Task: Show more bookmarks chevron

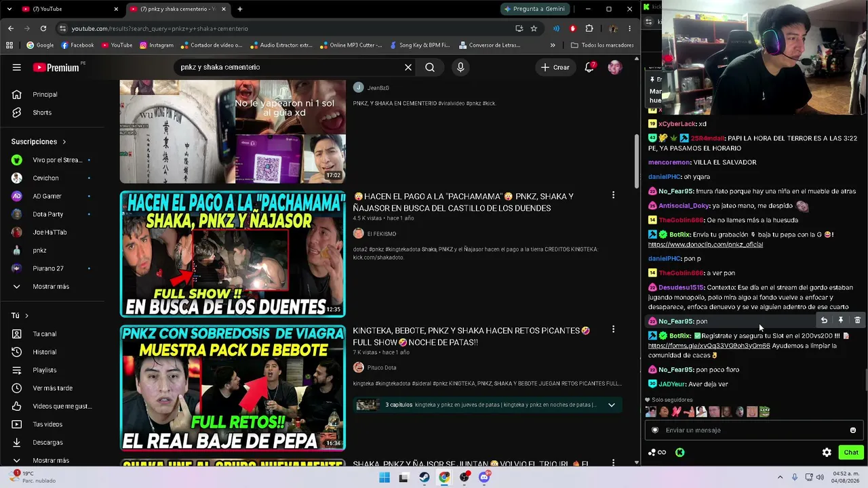Action: (553, 45)
